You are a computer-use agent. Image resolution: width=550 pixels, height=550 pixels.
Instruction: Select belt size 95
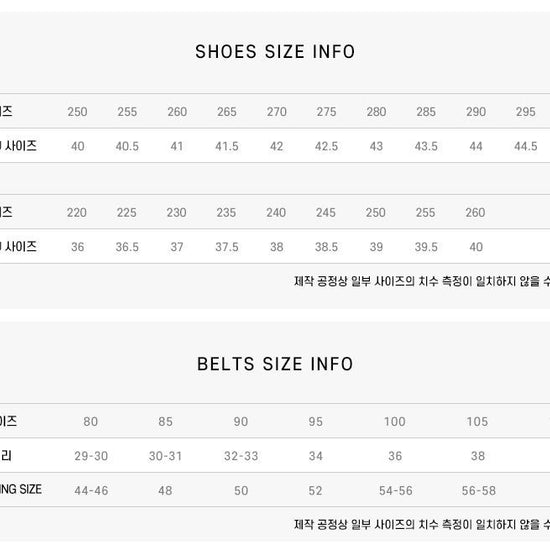point(316,421)
